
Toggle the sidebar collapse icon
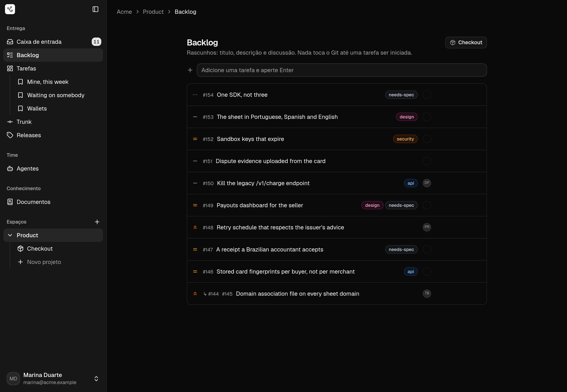point(95,9)
